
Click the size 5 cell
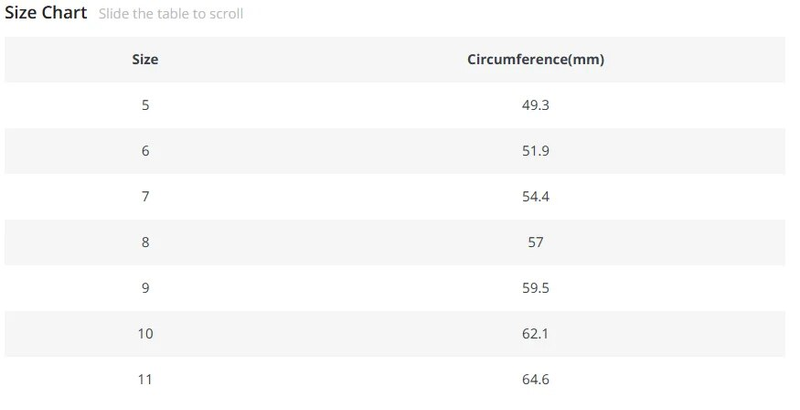coord(145,105)
